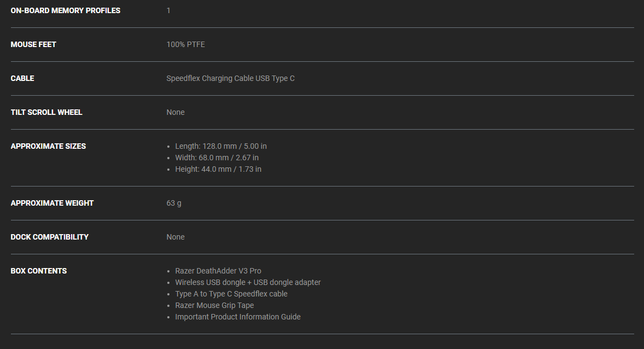
Task: Click Speedflex Charging Cable USB Type C text
Action: [x=230, y=78]
